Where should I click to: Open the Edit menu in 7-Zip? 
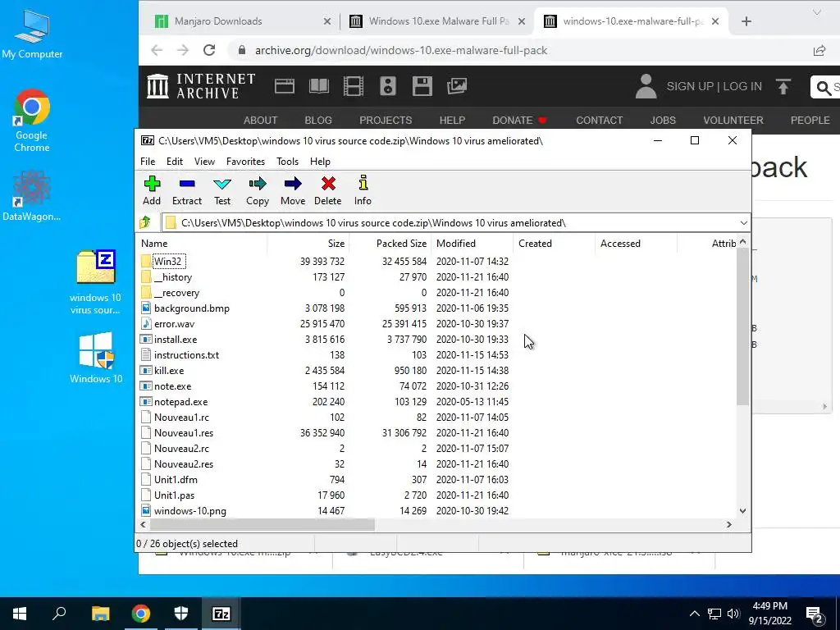pos(175,162)
